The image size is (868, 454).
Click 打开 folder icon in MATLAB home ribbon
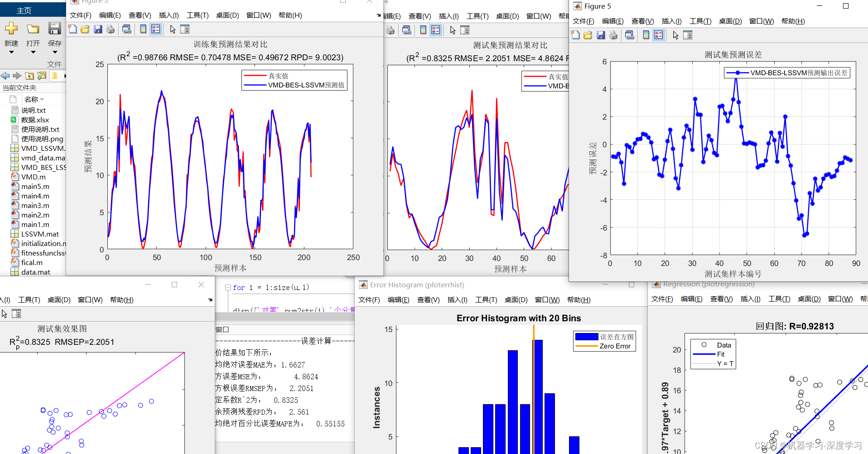(x=33, y=29)
